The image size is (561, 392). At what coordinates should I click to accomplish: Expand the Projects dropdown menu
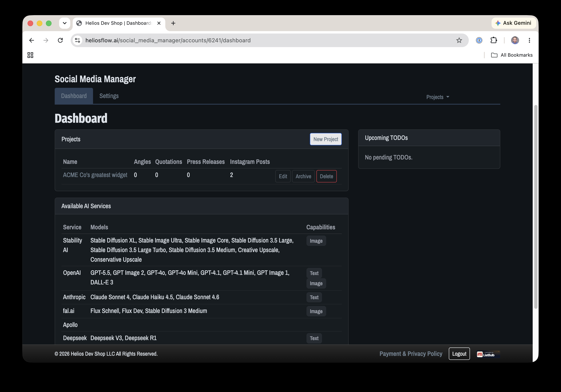438,97
